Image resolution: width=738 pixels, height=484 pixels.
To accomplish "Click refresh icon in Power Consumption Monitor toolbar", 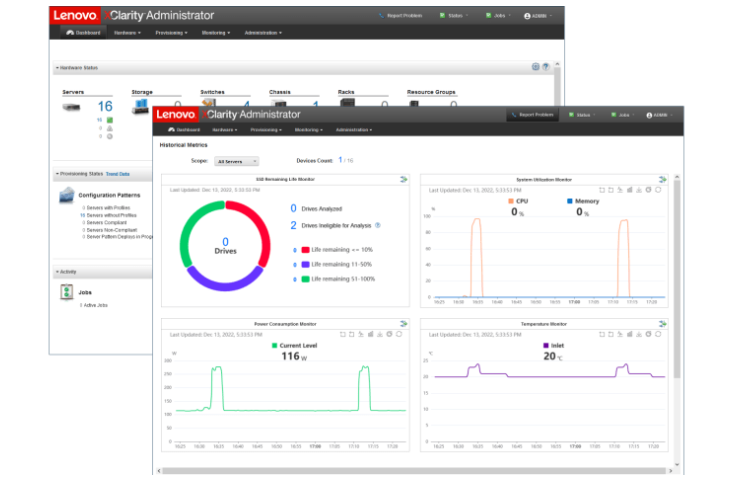I will click(399, 334).
